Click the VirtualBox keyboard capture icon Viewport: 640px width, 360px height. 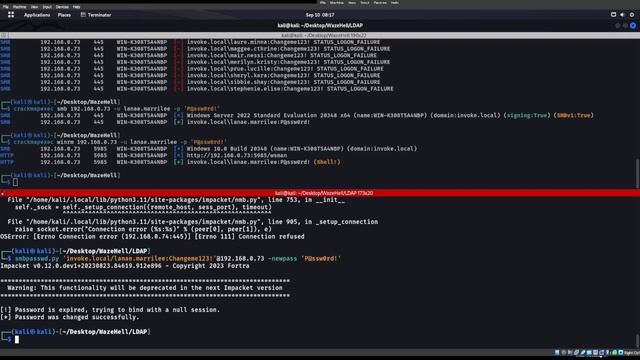620,352
